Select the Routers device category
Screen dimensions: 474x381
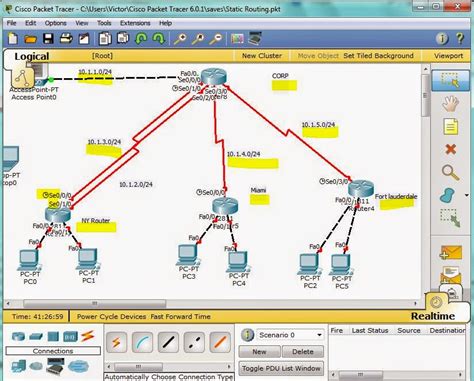click(18, 336)
